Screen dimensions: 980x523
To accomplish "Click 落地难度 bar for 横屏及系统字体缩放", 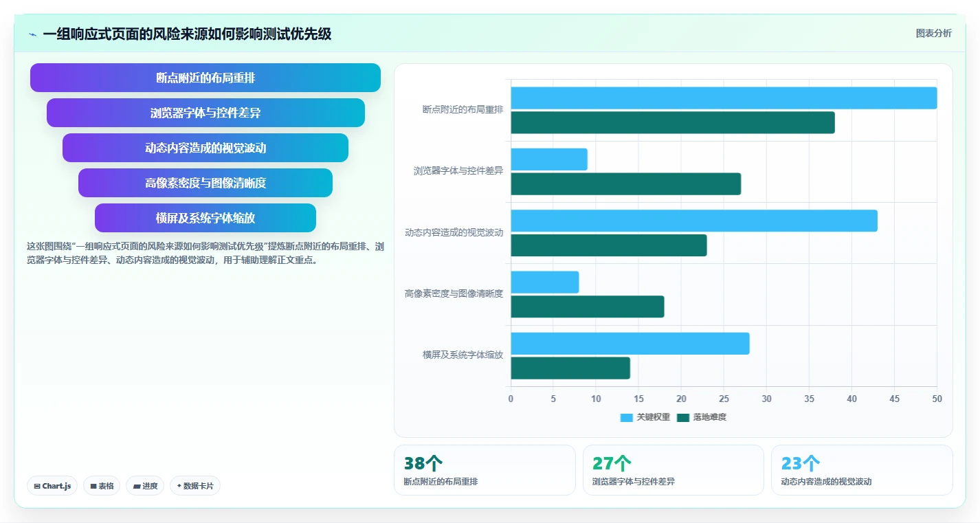I will [570, 368].
